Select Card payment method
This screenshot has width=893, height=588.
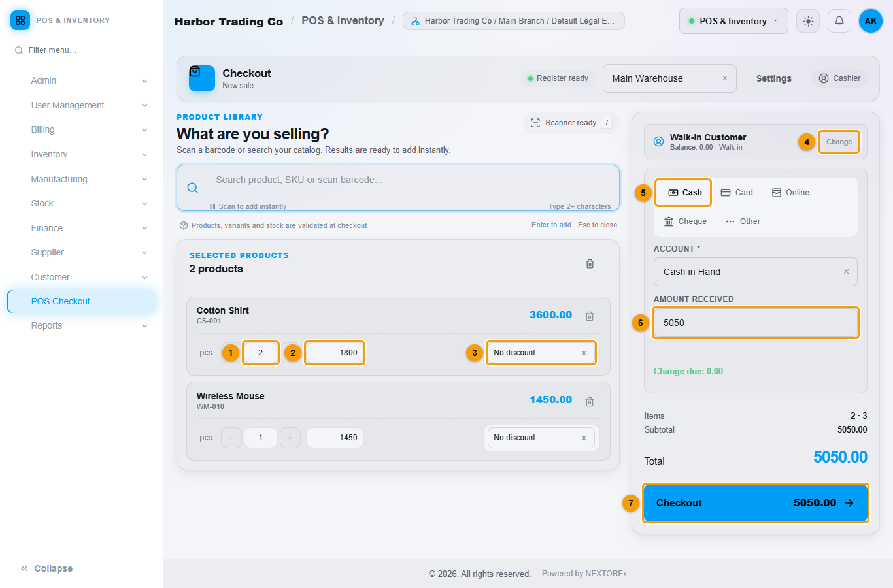pos(737,193)
